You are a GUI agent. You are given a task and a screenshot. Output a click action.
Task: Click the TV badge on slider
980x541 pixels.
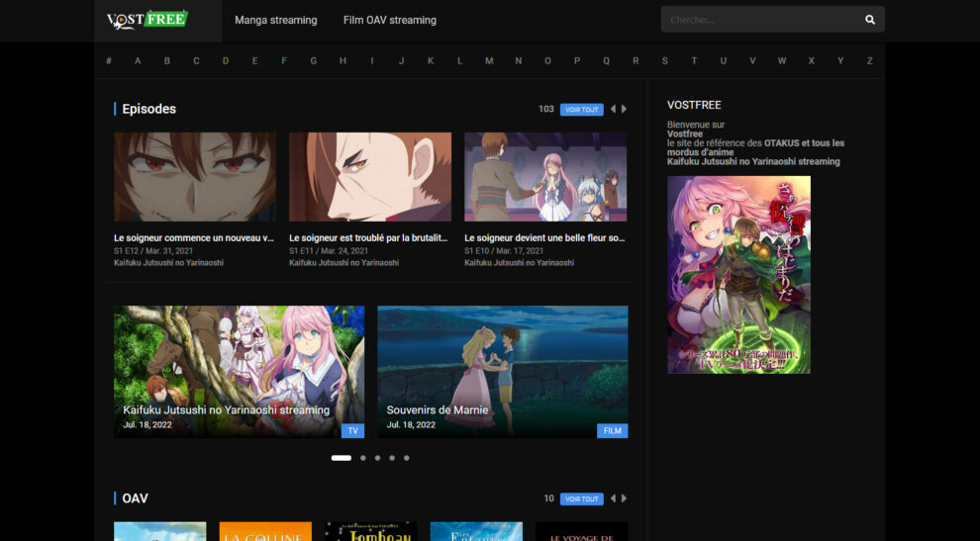[x=352, y=430]
